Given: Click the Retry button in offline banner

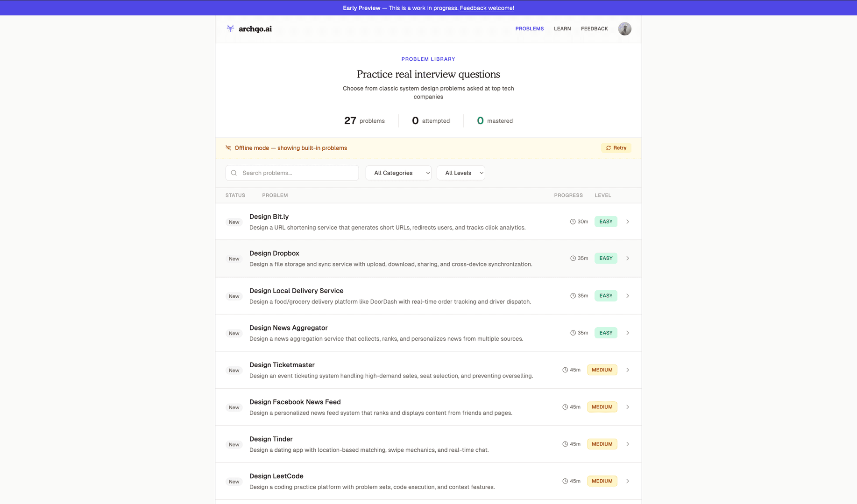Looking at the screenshot, I should tap(616, 148).
